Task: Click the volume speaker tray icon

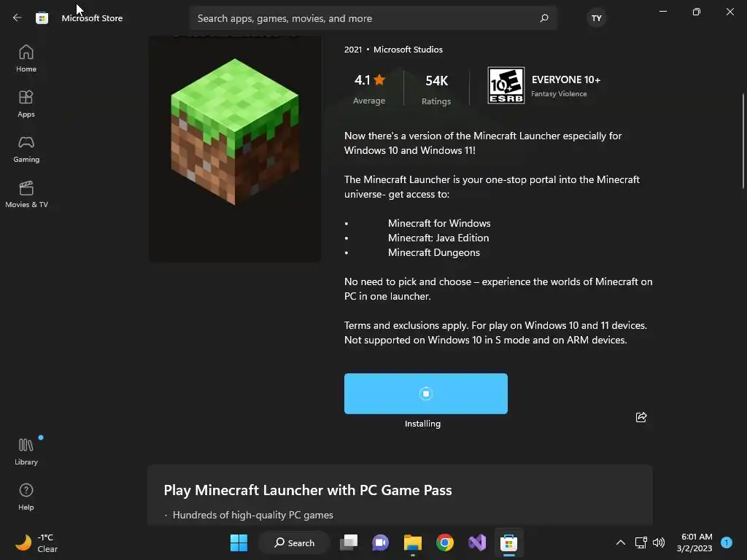Action: [x=659, y=542]
